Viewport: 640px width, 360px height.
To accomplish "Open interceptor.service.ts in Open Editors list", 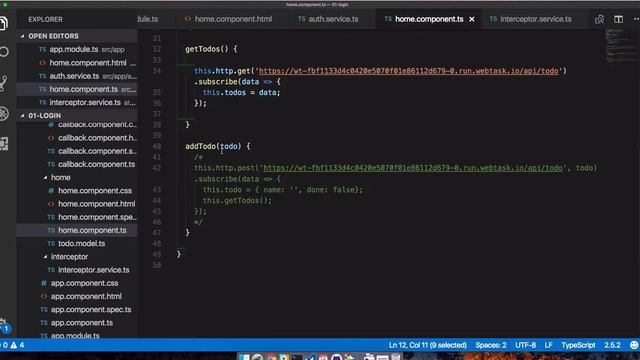I will tap(77, 102).
